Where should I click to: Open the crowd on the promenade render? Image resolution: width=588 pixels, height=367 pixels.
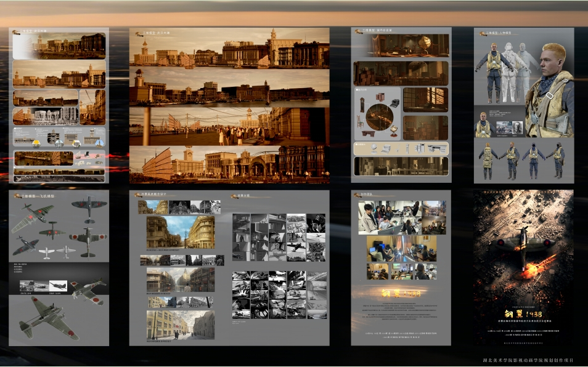(x=229, y=127)
